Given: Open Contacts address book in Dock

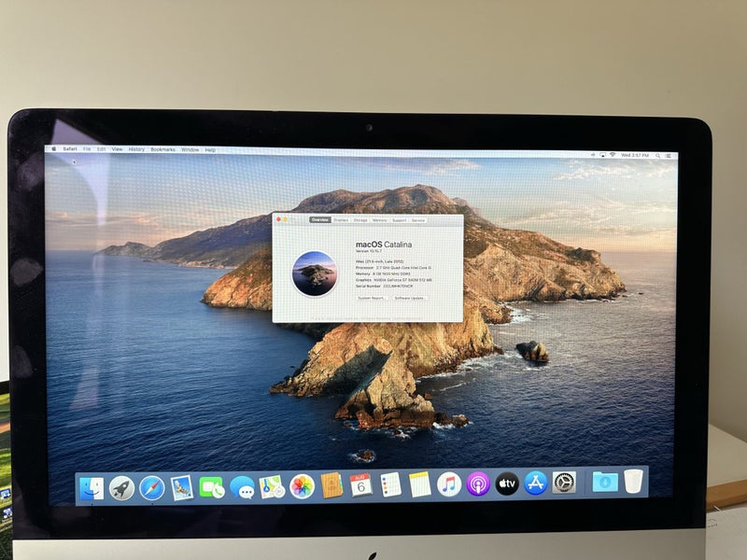Looking at the screenshot, I should tap(331, 485).
